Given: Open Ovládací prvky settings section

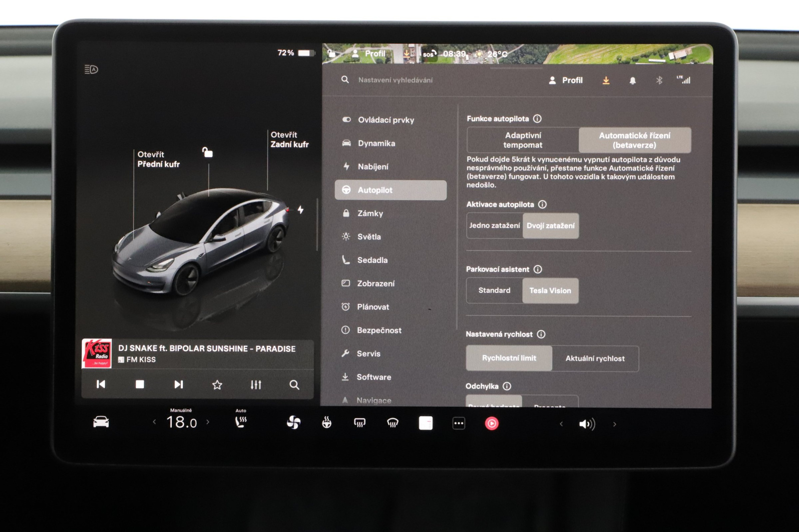Looking at the screenshot, I should pos(391,120).
